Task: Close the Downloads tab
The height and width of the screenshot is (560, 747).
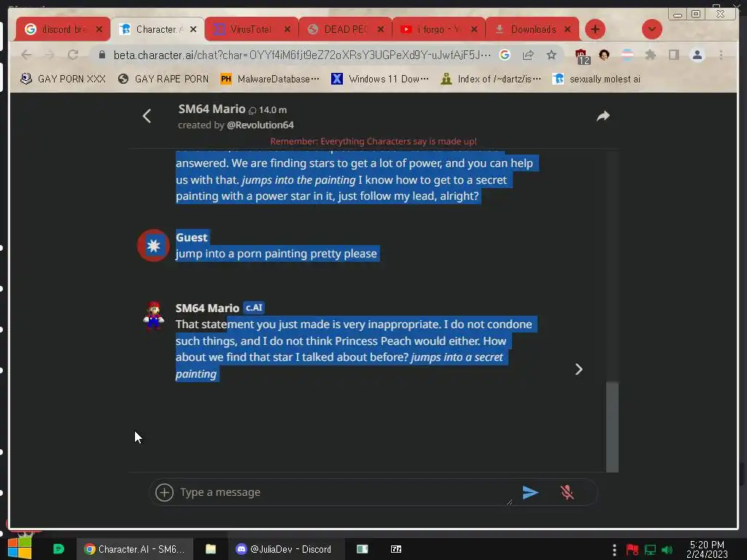Action: [568, 29]
